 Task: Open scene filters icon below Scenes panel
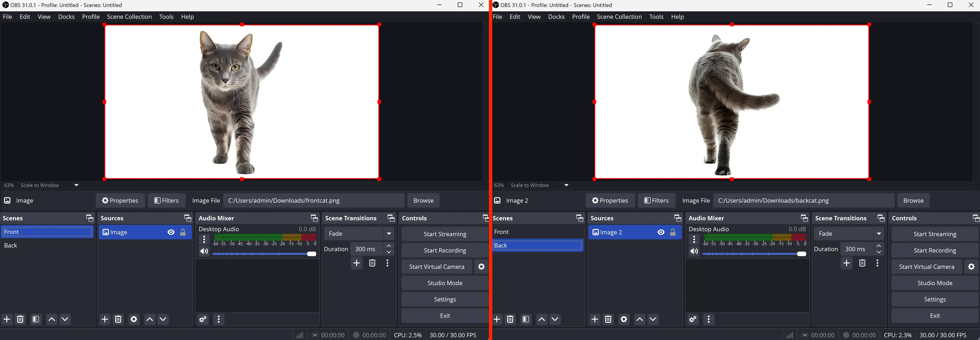pyautogui.click(x=36, y=319)
